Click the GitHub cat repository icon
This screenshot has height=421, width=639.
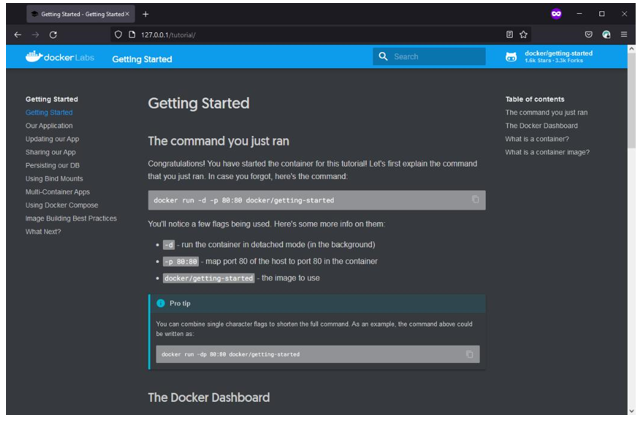pyautogui.click(x=511, y=57)
